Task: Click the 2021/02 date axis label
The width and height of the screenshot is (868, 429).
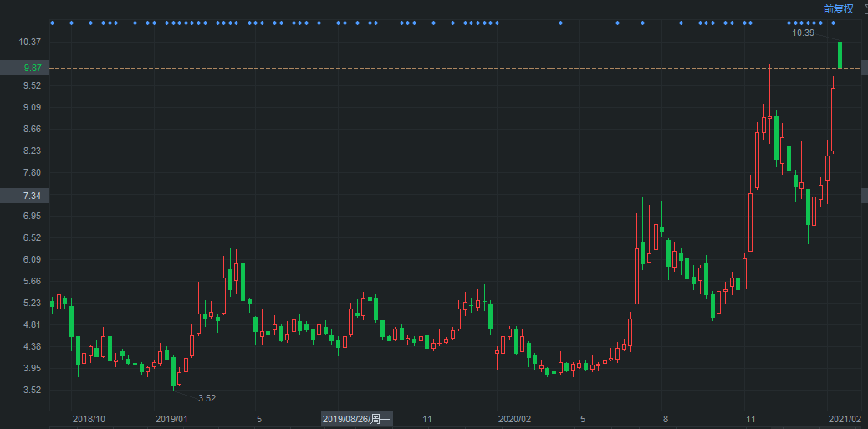Action: (845, 419)
